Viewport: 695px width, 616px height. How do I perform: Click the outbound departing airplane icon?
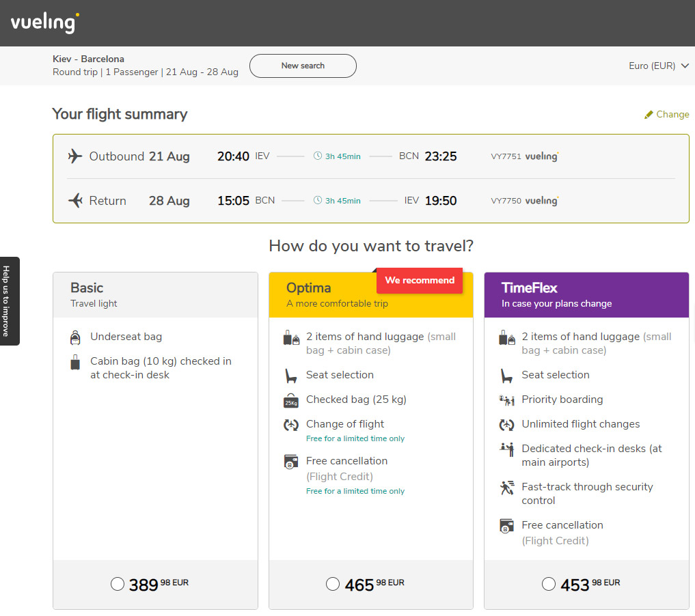(75, 156)
